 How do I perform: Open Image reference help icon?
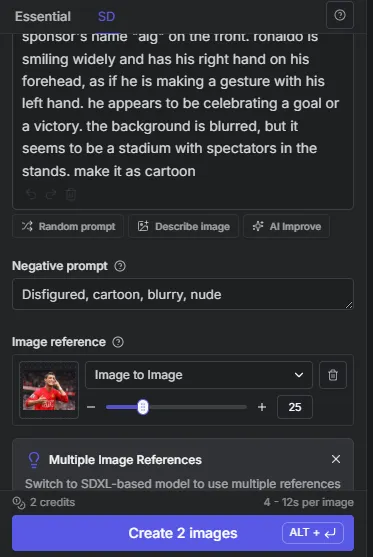(x=118, y=342)
